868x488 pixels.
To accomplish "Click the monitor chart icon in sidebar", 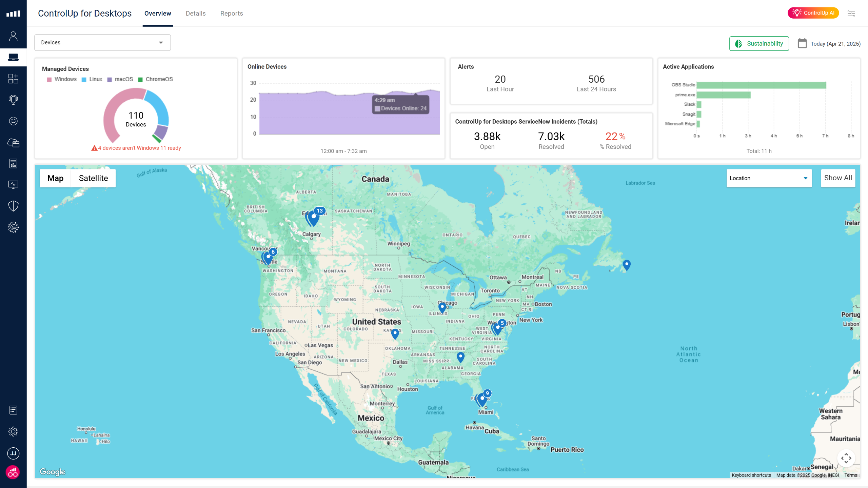I will pyautogui.click(x=13, y=185).
